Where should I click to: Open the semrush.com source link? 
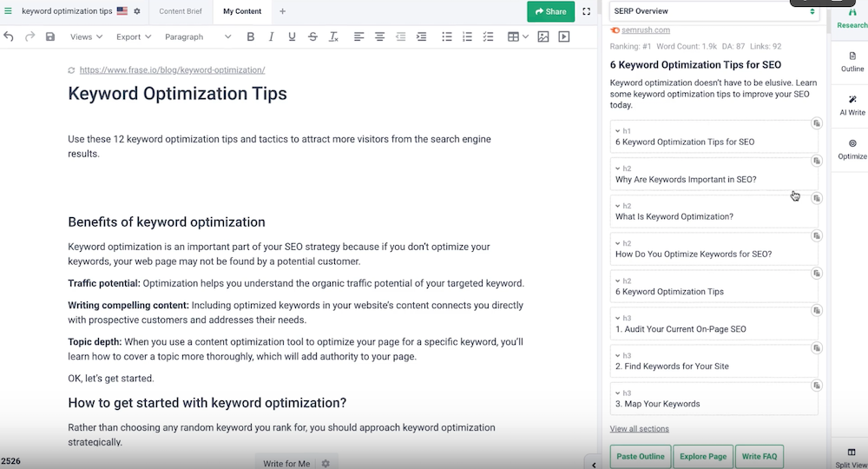pos(646,30)
